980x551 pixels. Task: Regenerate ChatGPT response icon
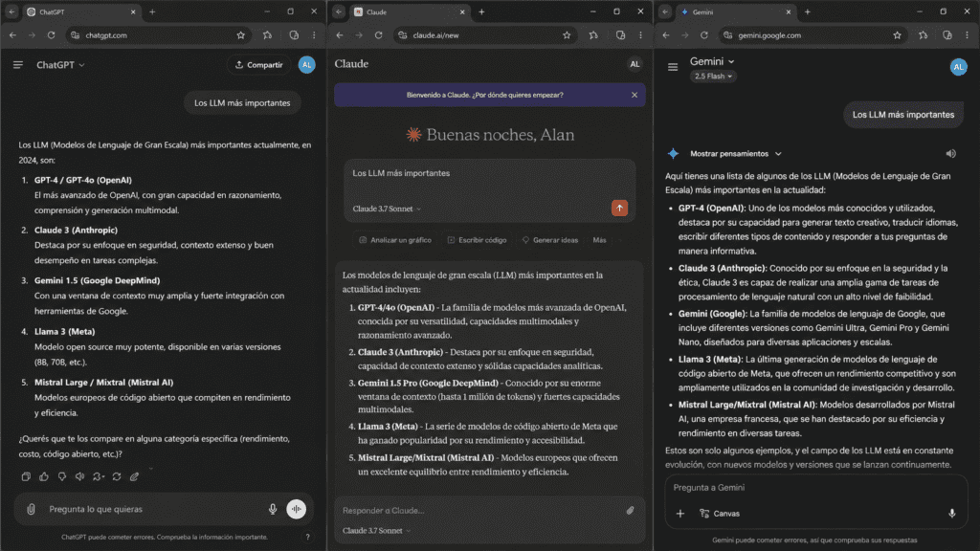coord(116,476)
